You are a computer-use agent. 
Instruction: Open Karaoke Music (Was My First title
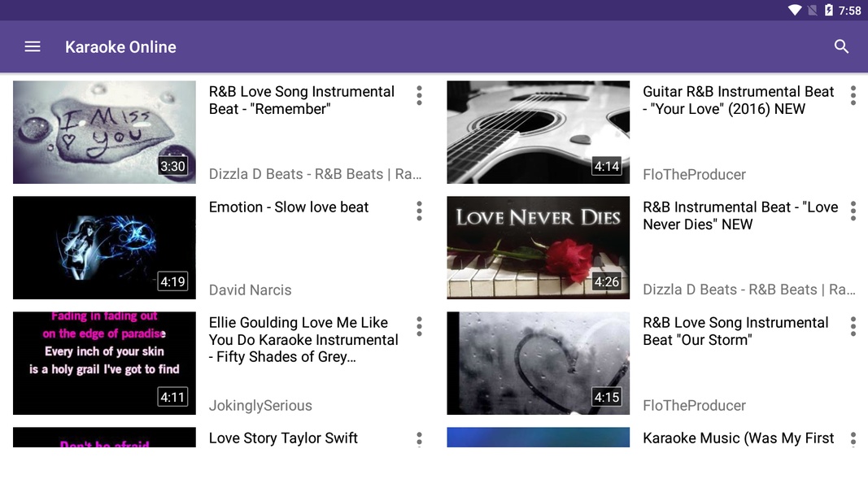739,438
